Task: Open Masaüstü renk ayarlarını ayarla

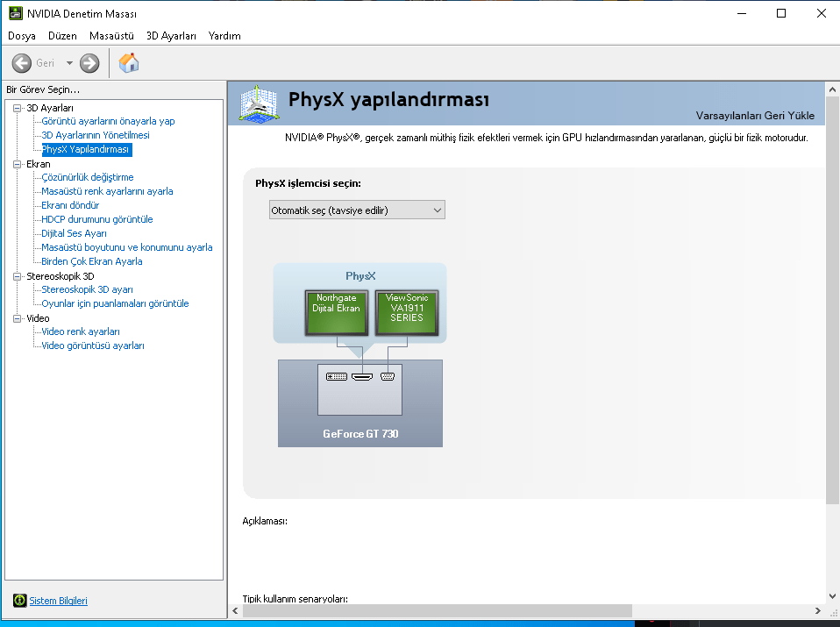Action: [107, 191]
